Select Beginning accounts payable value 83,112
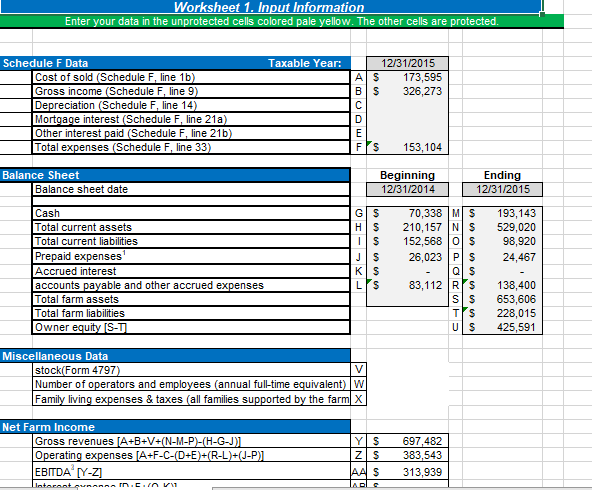Screen dimensions: 592x490 click(407, 285)
